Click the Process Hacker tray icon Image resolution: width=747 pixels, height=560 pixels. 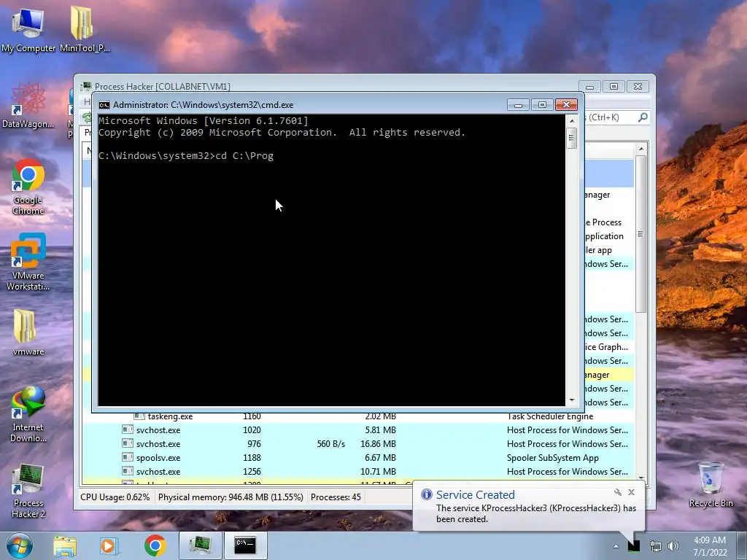634,546
